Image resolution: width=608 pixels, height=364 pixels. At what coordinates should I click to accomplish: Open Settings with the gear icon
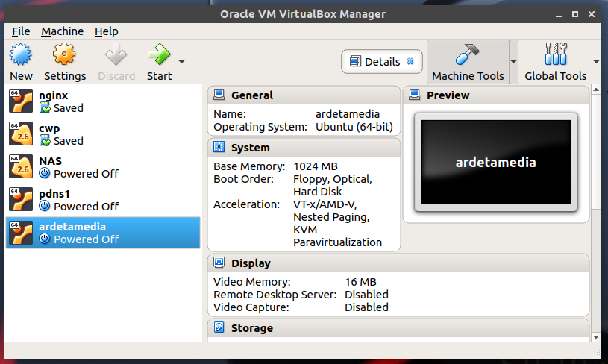point(65,54)
